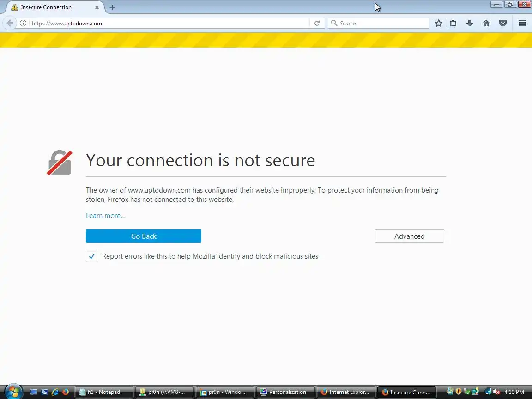This screenshot has height=399, width=532.
Task: Minimize the Firefox window
Action: (496, 5)
